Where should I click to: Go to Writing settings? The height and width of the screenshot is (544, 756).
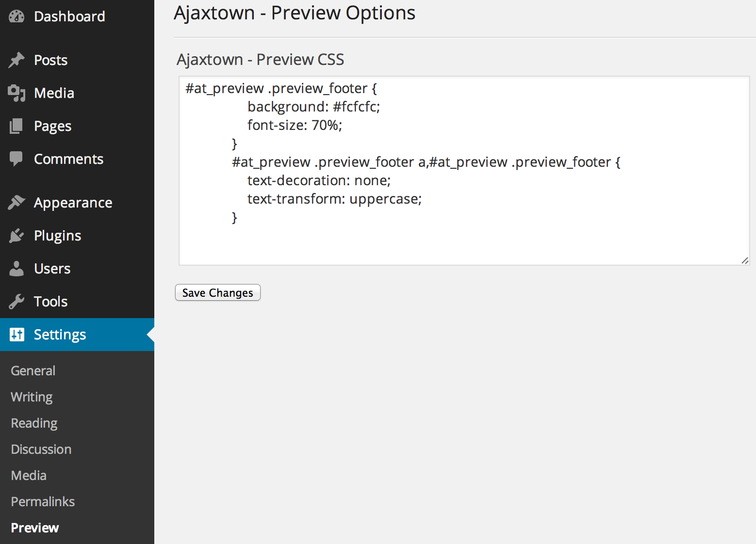click(32, 397)
